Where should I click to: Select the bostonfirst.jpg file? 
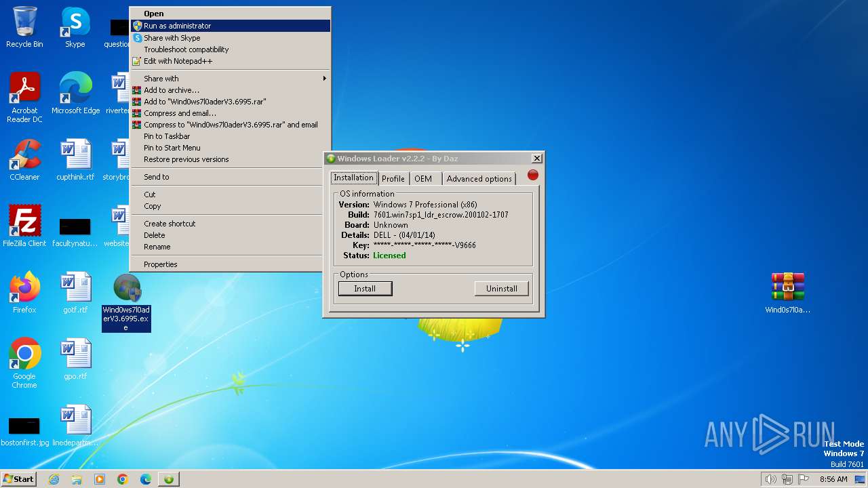[24, 431]
